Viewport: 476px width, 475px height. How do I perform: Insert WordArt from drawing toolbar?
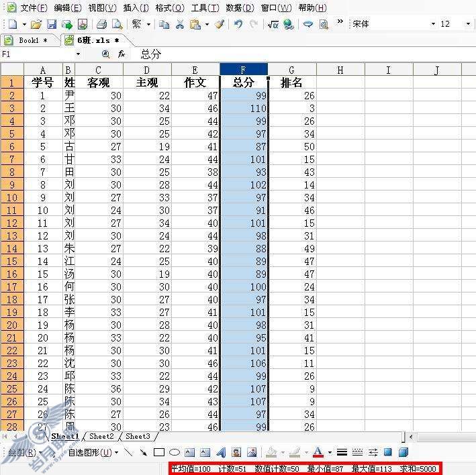tap(221, 453)
